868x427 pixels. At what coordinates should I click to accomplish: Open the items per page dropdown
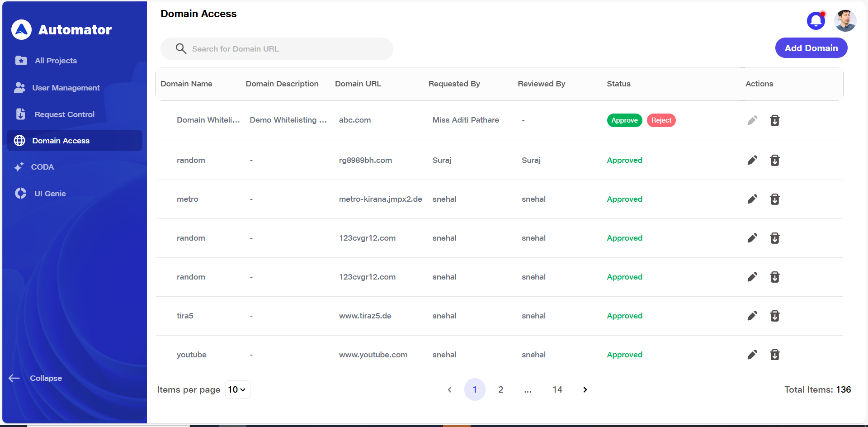pos(237,389)
